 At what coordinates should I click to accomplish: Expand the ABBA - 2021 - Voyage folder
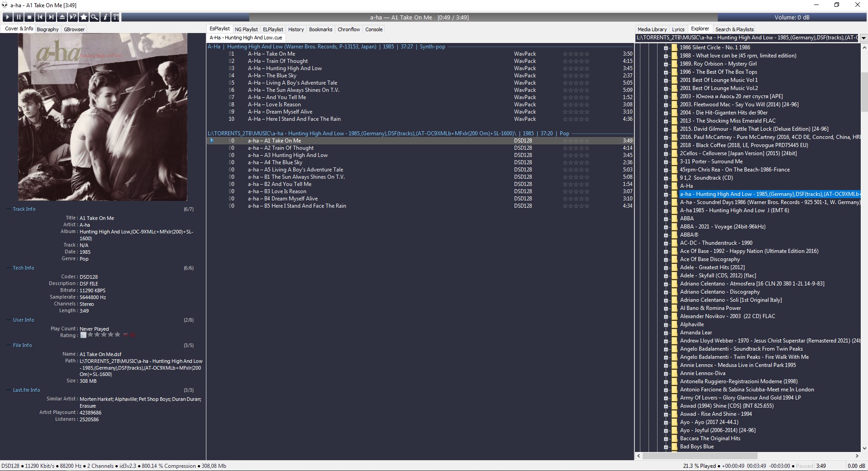click(x=666, y=227)
